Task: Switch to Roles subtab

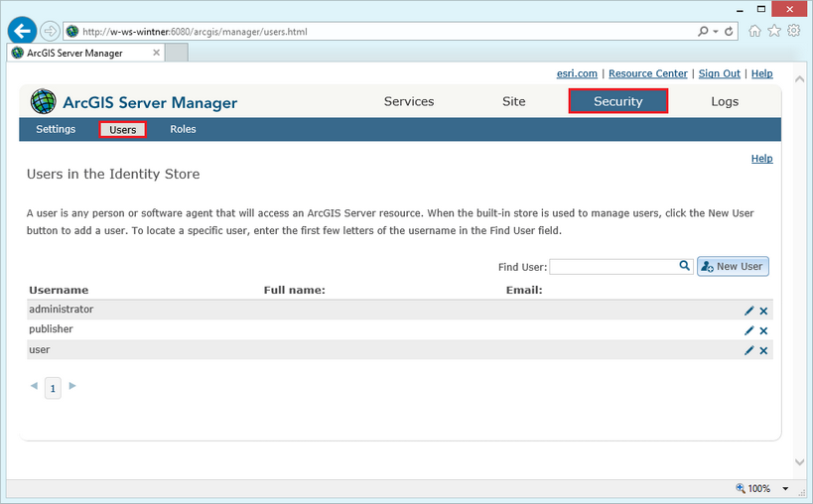Action: 183,129
